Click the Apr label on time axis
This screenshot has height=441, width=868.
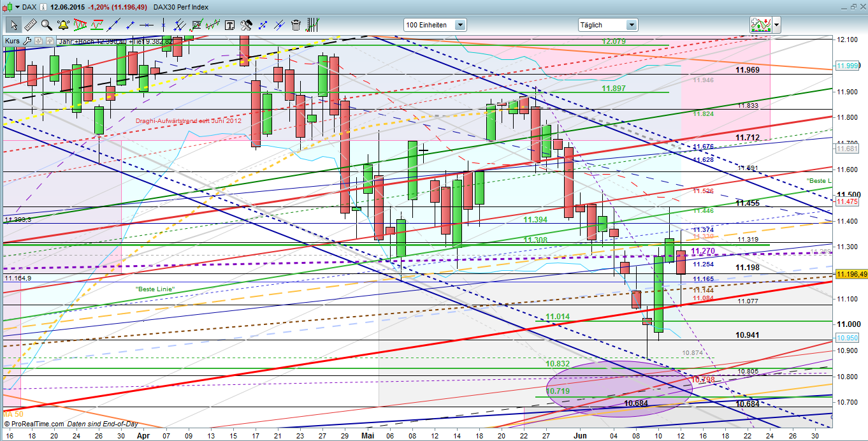[x=142, y=436]
